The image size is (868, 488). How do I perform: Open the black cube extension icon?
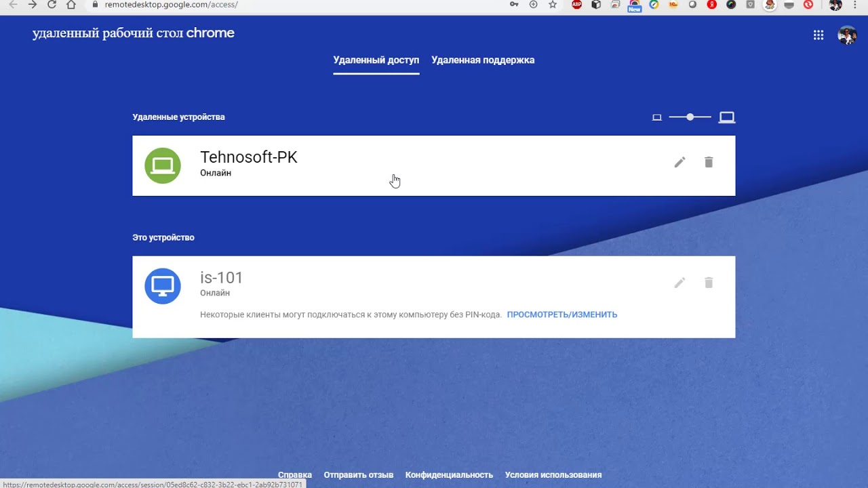click(x=596, y=5)
